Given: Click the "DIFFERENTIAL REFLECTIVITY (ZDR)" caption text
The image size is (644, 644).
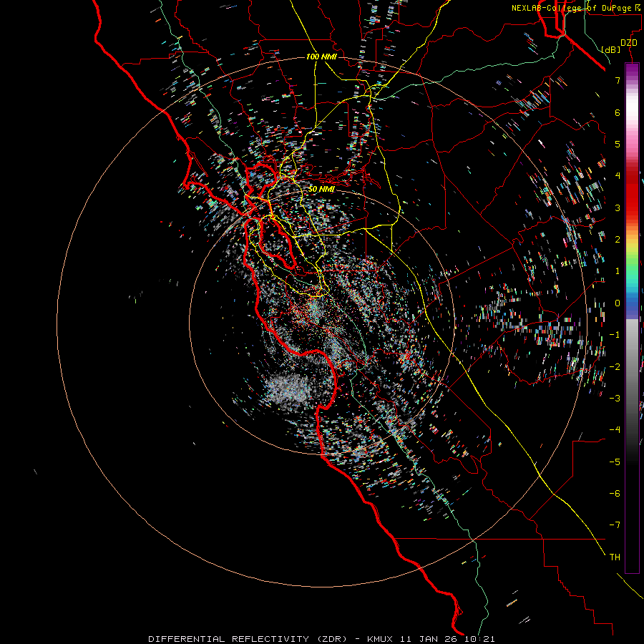Looking at the screenshot, I should pyautogui.click(x=248, y=639).
